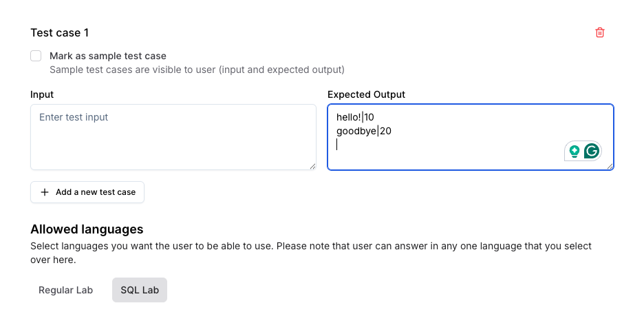Click the green Grammarly G icon
The image size is (644, 312).
pos(592,152)
